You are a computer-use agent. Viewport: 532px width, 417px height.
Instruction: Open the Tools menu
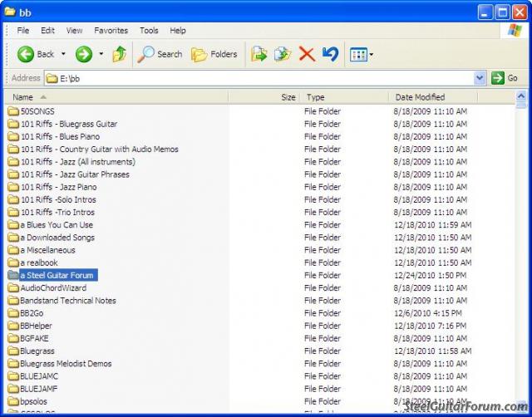149,31
